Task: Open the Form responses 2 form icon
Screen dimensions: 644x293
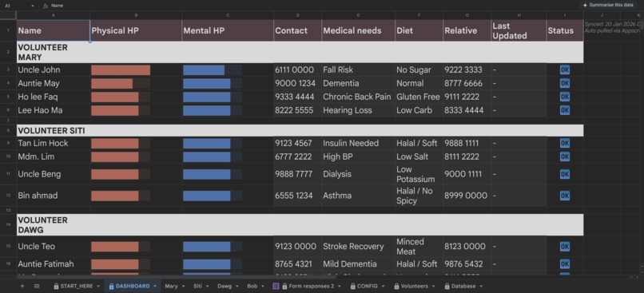Action: (276, 286)
